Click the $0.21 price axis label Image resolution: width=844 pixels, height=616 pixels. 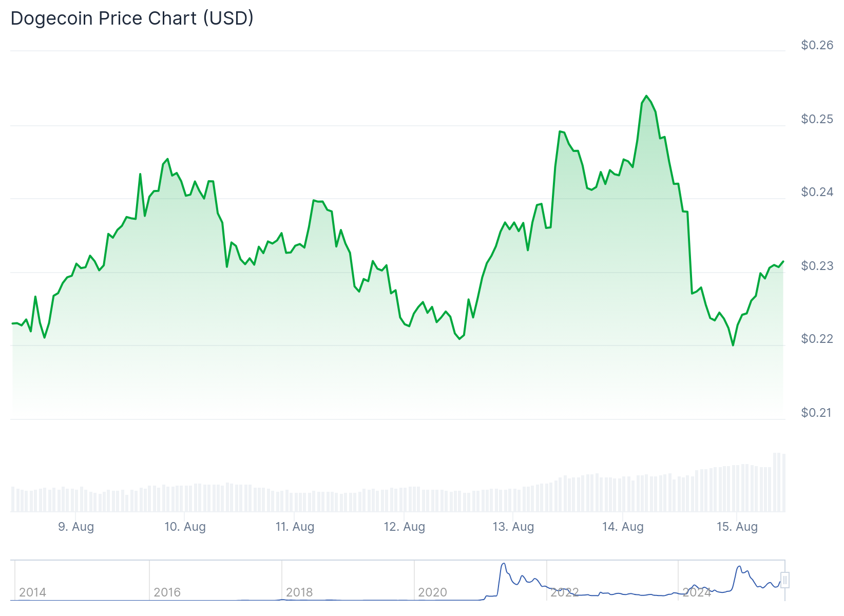[817, 413]
